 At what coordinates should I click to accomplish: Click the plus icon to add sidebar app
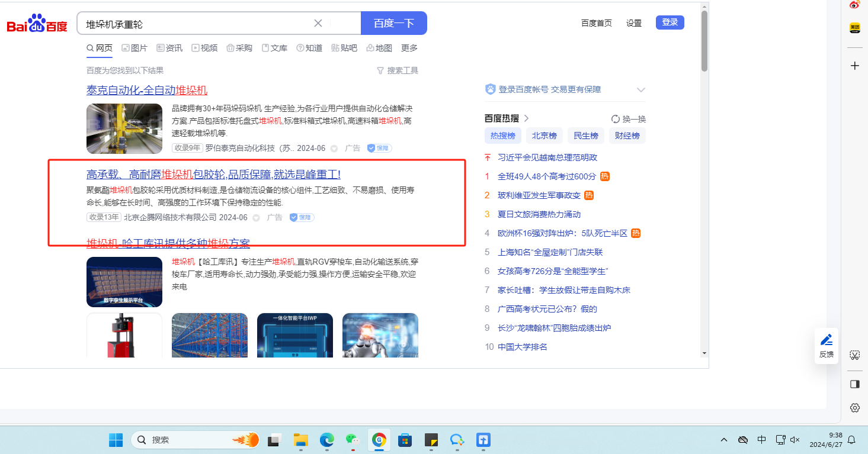[x=854, y=66]
